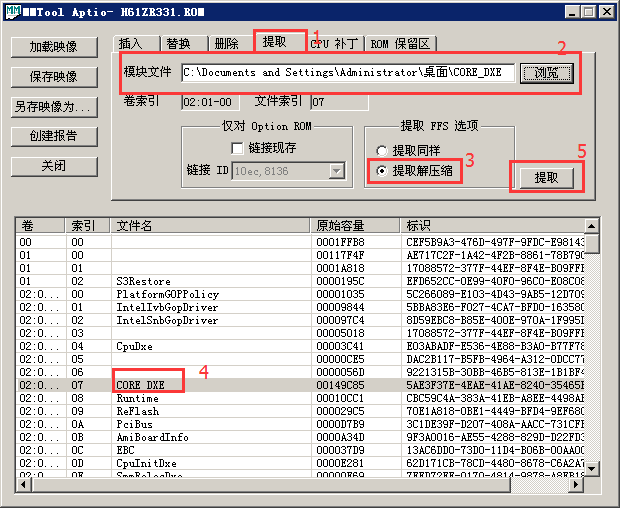
Task: Click the 标识 column header
Action: [492, 226]
